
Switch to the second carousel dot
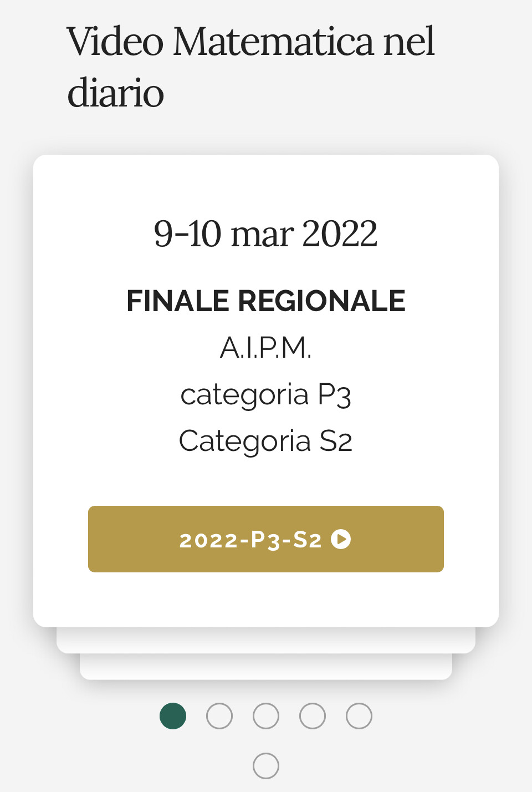click(219, 716)
